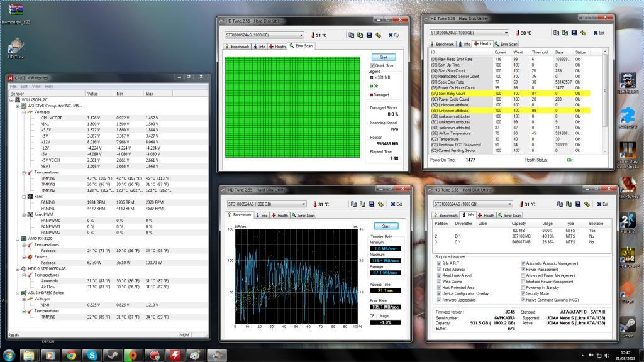Toggle Security Mode checkbox
The width and height of the screenshot is (644, 362).
[x=523, y=294]
